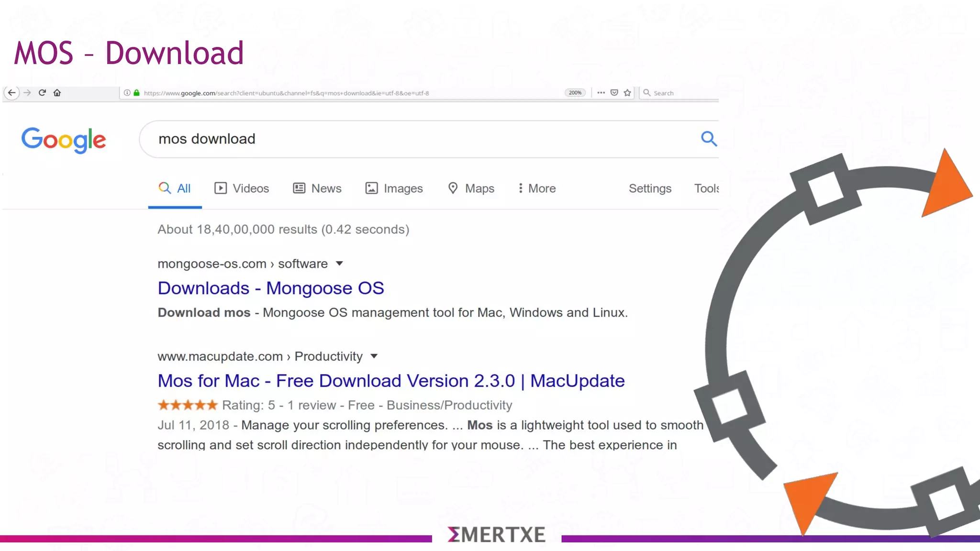Expand the mongoose-os.com result dropdown arrow
Image resolution: width=980 pixels, height=551 pixels.
339,264
